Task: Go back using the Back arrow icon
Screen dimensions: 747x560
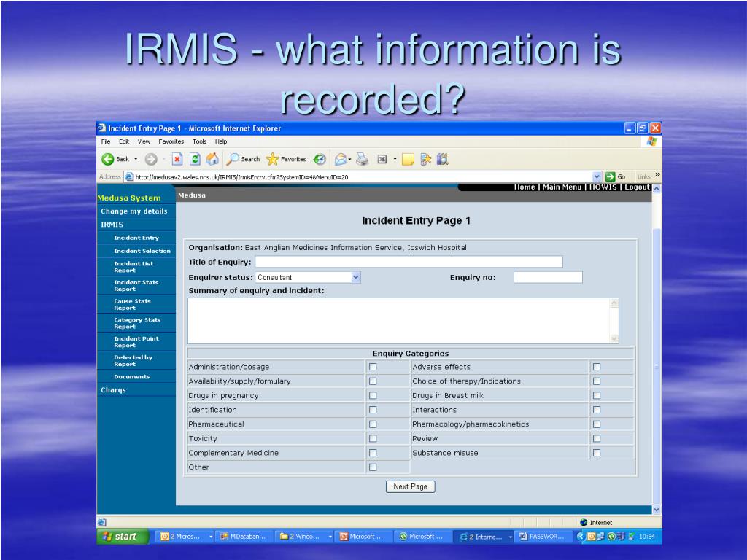Action: [108, 159]
